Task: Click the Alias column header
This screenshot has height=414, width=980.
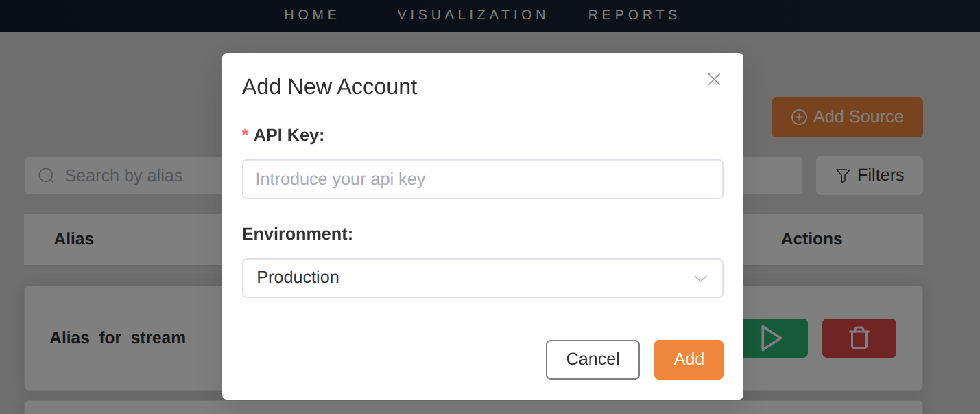Action: coord(74,239)
